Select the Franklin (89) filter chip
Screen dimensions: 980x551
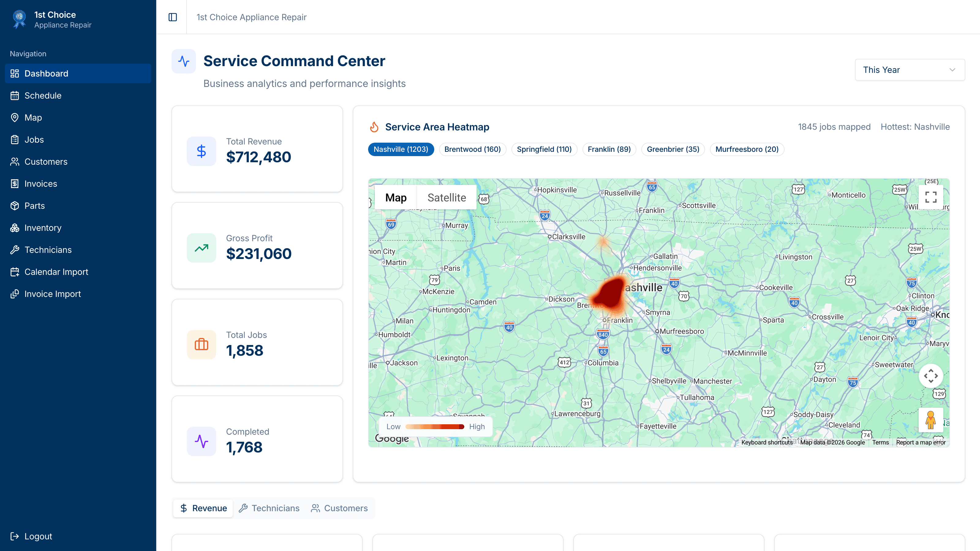click(x=609, y=149)
